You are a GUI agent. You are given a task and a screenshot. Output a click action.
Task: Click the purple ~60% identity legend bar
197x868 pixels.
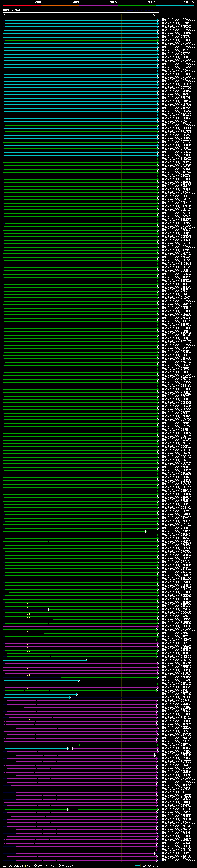tap(98, 6)
